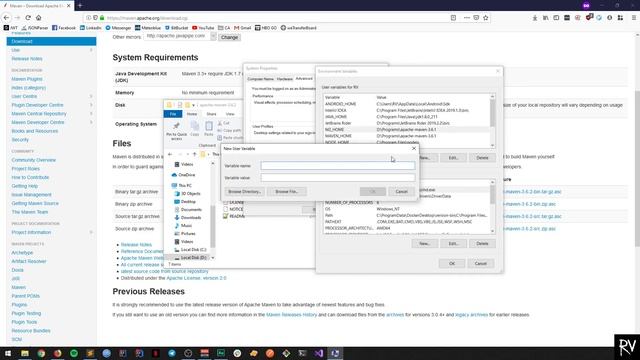The height and width of the screenshot is (360, 640).
Task: Bookmark this page with the star icon
Action: [x=486, y=18]
